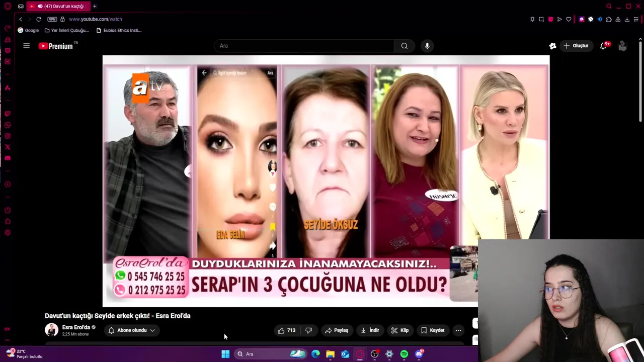Open the Google bookmark
Image resolution: width=644 pixels, height=362 pixels.
click(28, 30)
